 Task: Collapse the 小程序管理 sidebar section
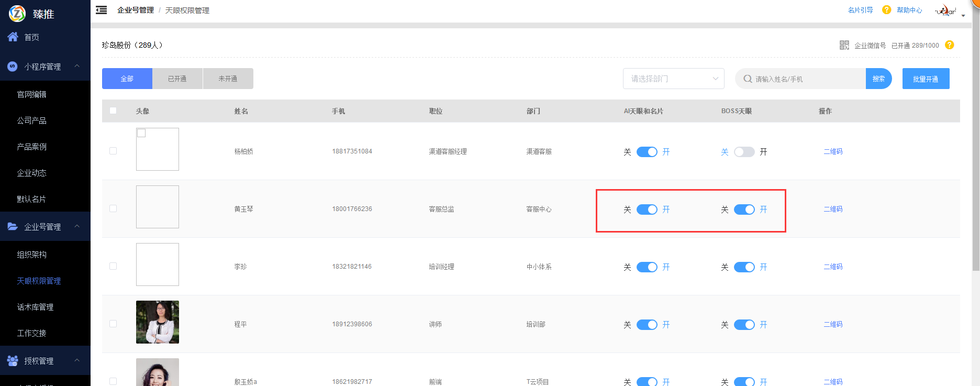(x=77, y=66)
